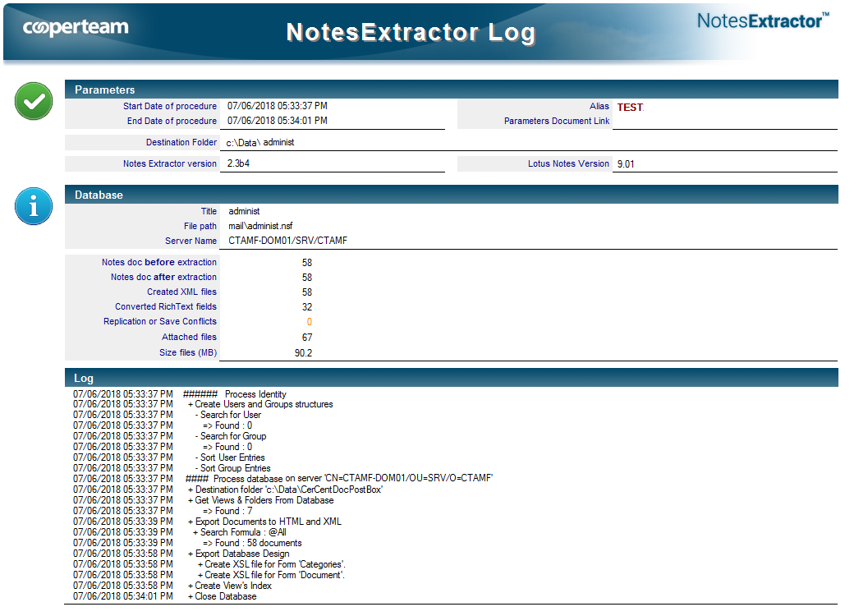Select the Log section header
868x616 pixels.
click(451, 378)
